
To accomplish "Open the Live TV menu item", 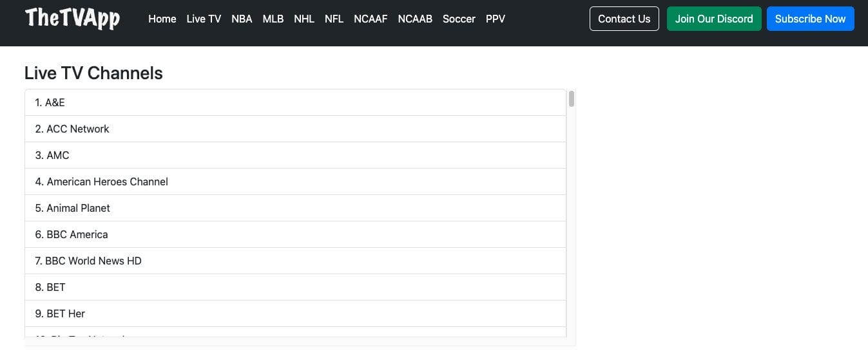I will pos(204,19).
